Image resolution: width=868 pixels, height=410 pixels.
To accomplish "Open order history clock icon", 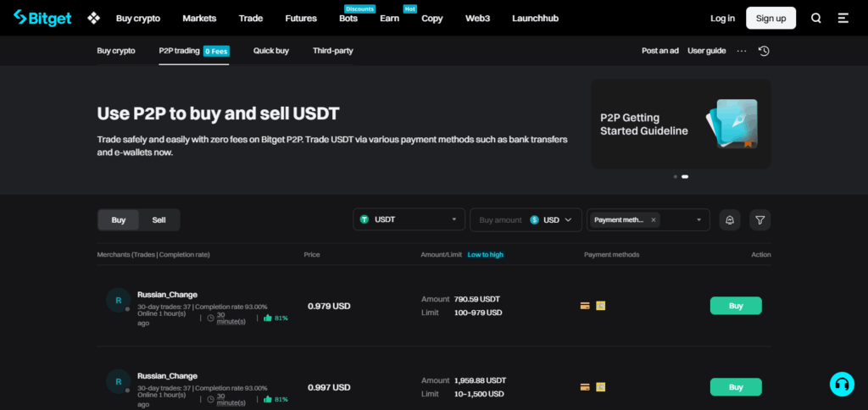I will pos(764,51).
